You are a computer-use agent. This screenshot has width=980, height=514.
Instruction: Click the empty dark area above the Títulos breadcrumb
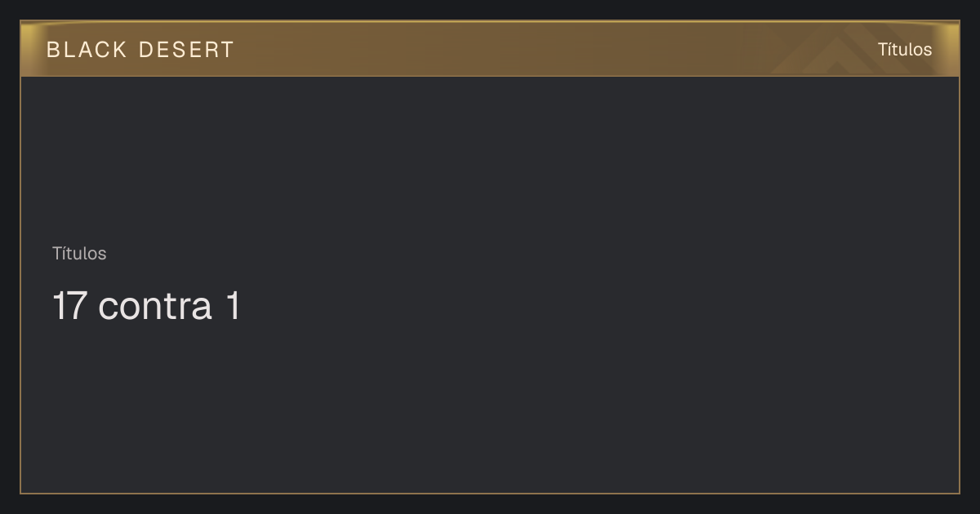tap(490, 159)
